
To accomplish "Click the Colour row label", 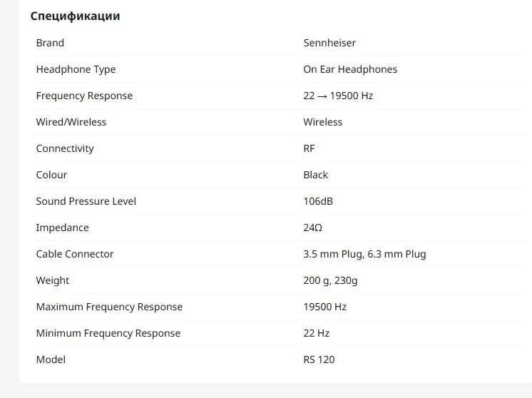I will [x=51, y=175].
